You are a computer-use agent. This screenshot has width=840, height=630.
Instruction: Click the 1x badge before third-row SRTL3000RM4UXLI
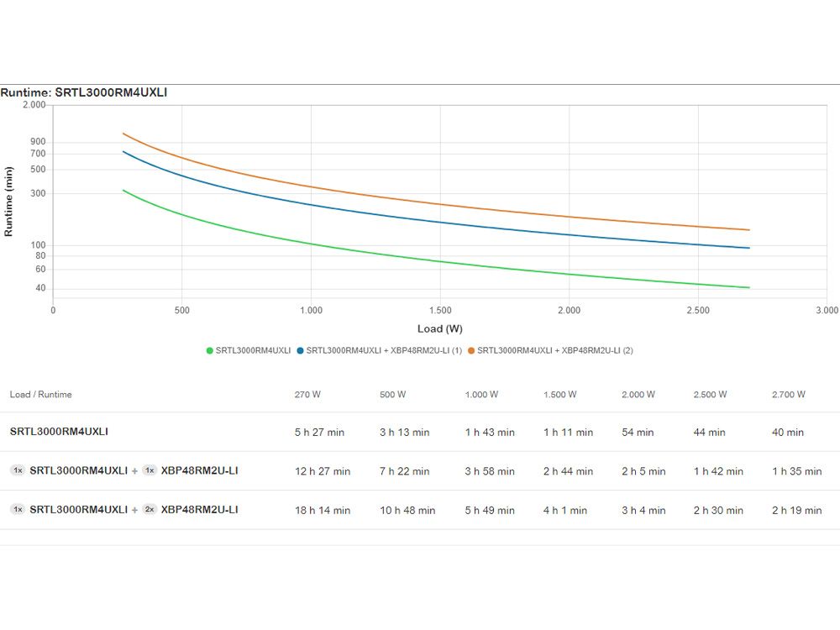(x=18, y=510)
